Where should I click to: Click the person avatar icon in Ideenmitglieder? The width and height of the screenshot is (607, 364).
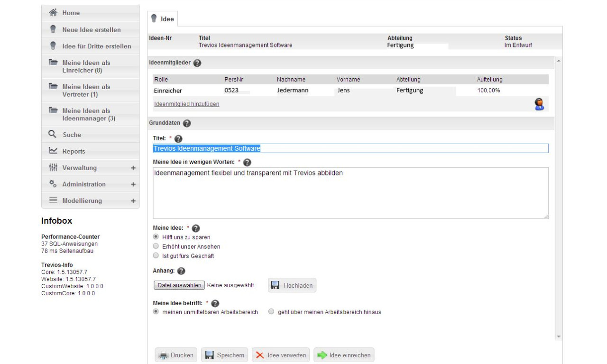pyautogui.click(x=539, y=104)
